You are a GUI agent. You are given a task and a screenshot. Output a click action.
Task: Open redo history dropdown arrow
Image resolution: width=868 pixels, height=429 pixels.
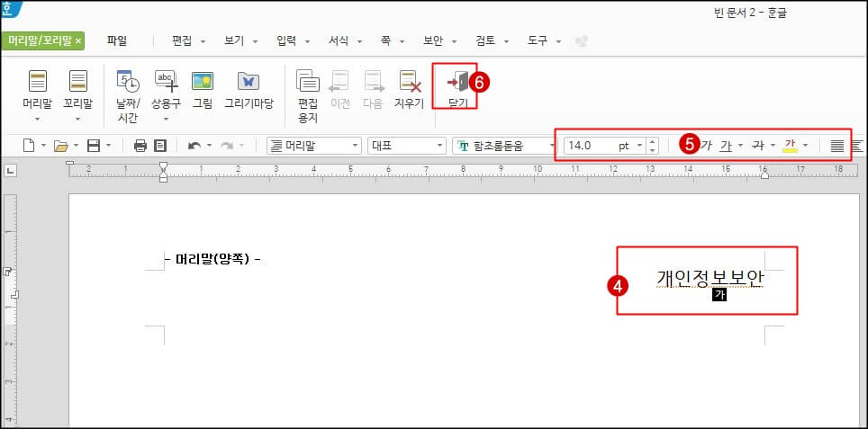[241, 146]
